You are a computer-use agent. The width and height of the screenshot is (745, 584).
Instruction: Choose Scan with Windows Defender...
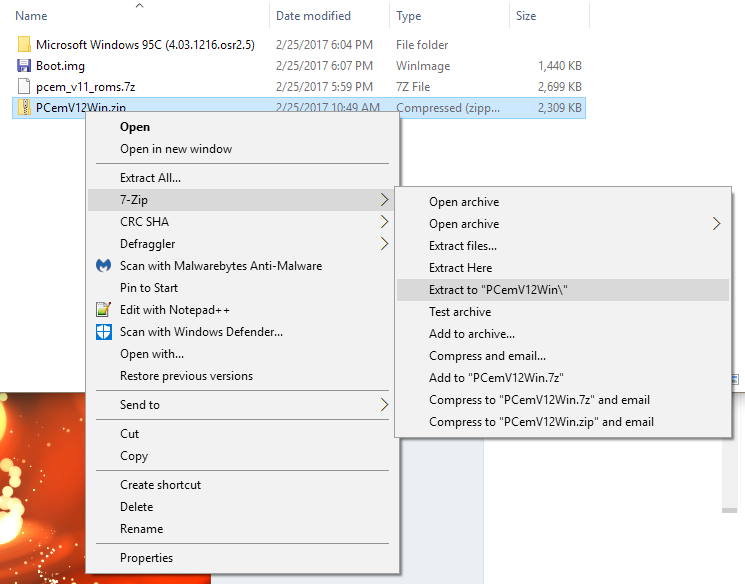(242, 332)
